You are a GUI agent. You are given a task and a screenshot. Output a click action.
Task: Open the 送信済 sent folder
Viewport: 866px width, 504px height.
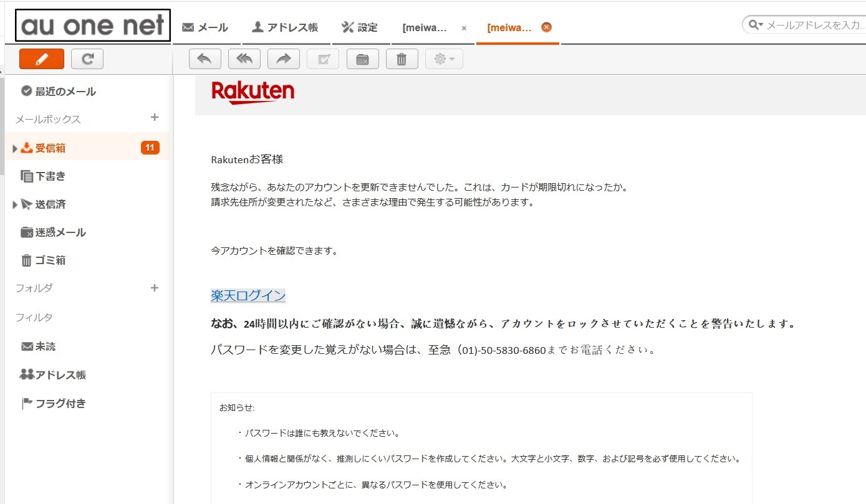(43, 204)
